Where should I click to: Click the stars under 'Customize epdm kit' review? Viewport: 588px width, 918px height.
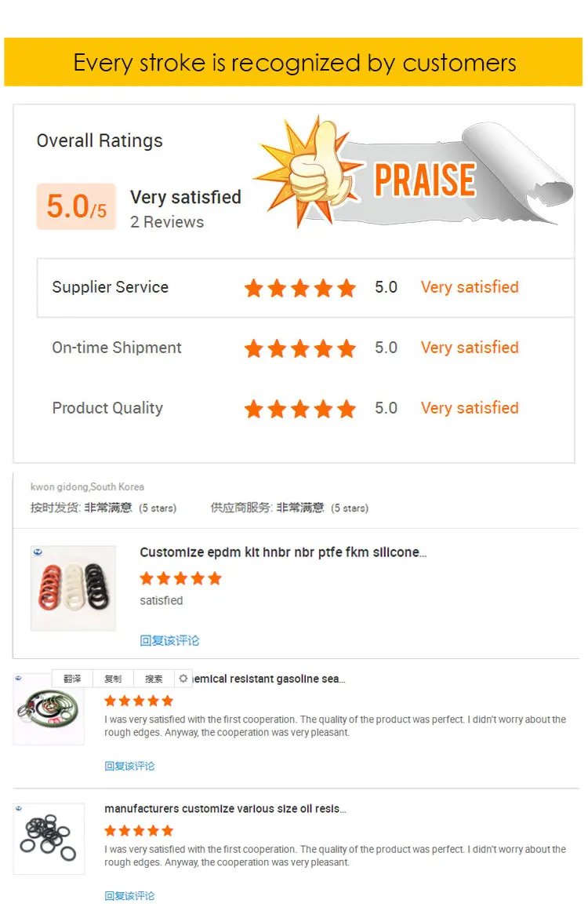tap(180, 579)
